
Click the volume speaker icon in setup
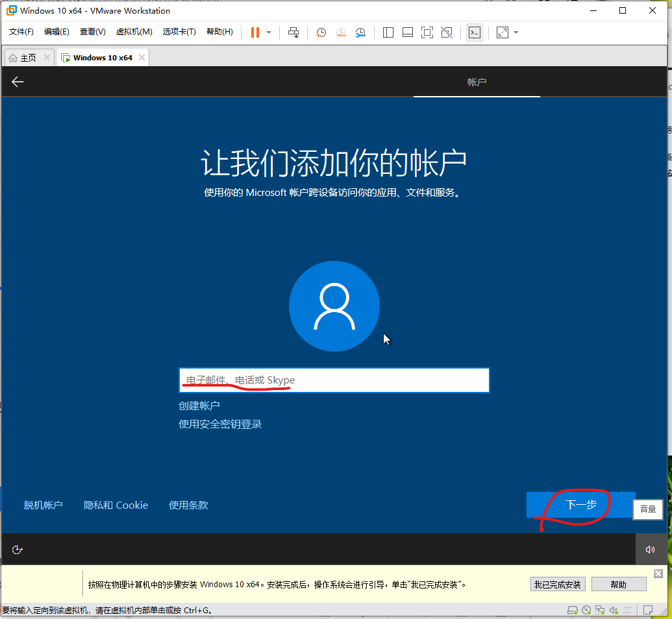[650, 550]
